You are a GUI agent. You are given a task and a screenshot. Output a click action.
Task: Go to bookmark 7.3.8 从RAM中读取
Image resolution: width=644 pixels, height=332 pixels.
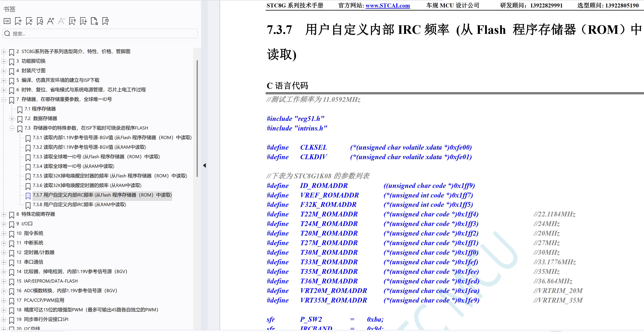click(79, 205)
